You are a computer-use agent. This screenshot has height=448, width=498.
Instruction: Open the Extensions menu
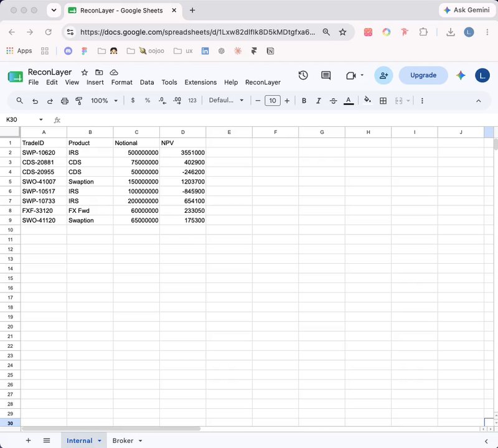200,82
